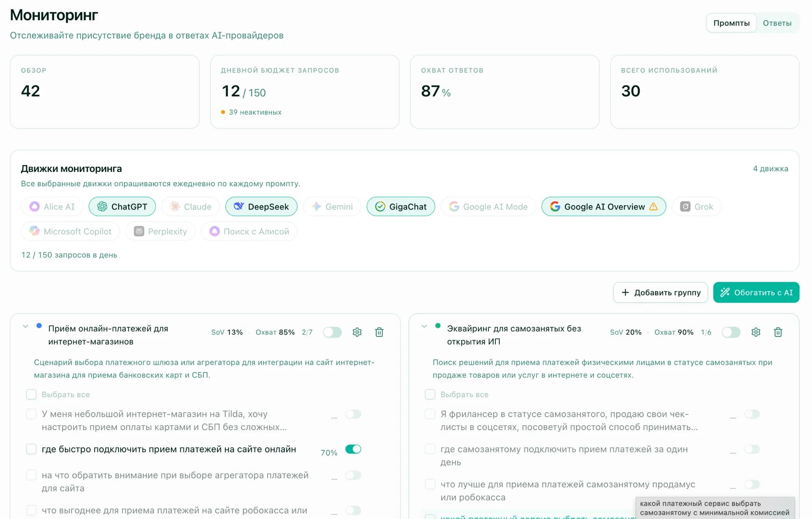Enable 'продамус или робокасса' prompt toggle
The height and width of the screenshot is (519, 812).
coord(752,484)
